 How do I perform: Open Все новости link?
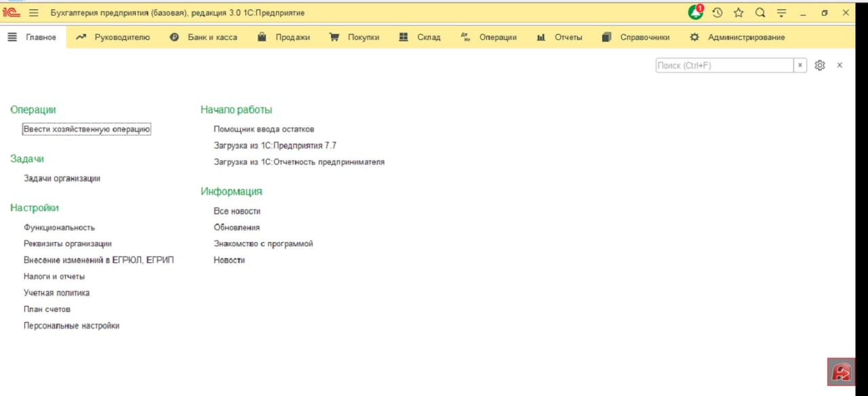point(237,211)
